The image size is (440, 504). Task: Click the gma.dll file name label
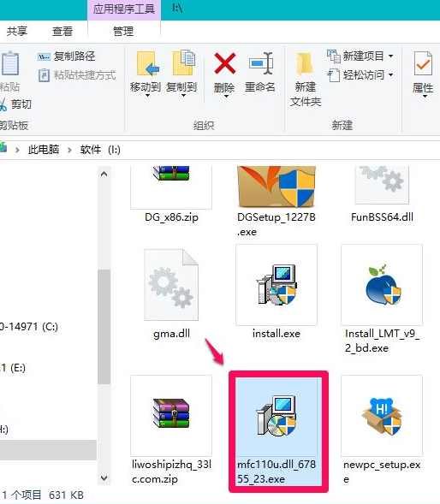pyautogui.click(x=171, y=334)
